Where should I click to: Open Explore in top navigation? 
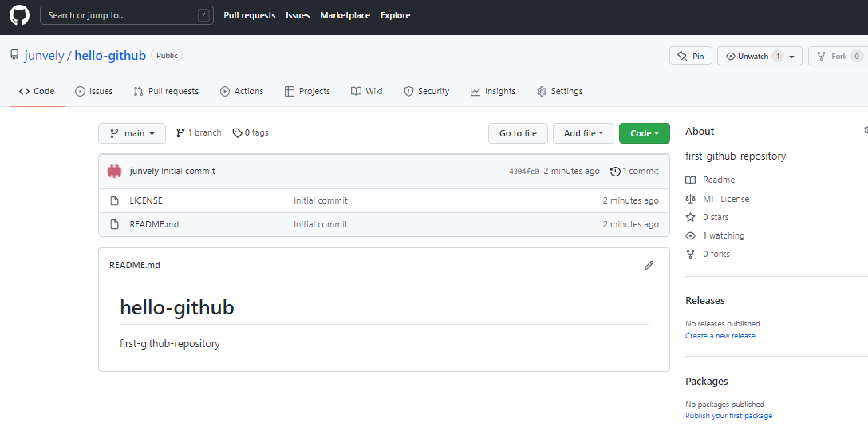[395, 15]
